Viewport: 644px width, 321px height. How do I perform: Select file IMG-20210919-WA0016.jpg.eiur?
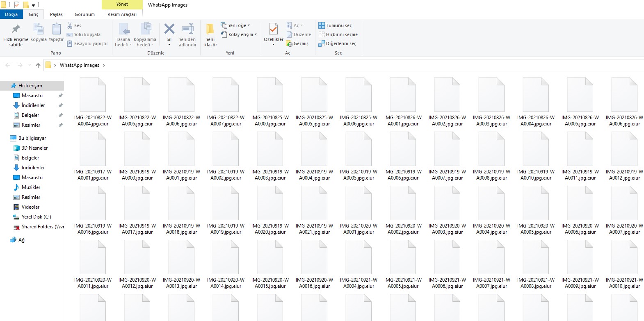point(93,210)
